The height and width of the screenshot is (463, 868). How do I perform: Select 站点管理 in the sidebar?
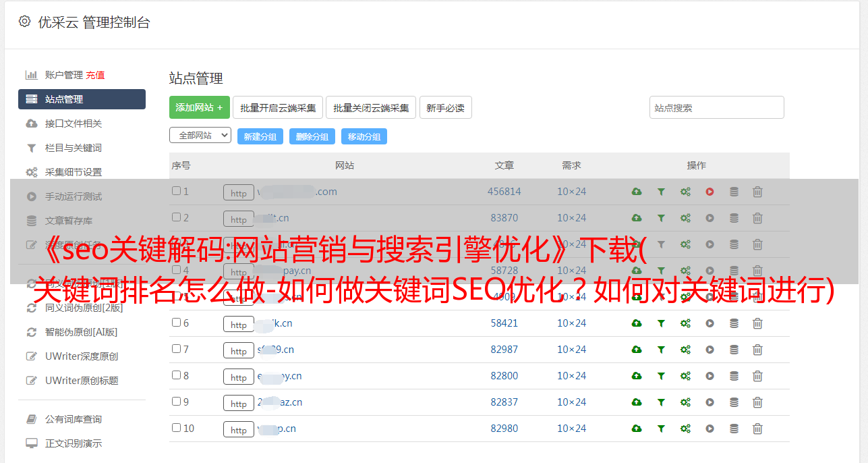pyautogui.click(x=82, y=99)
